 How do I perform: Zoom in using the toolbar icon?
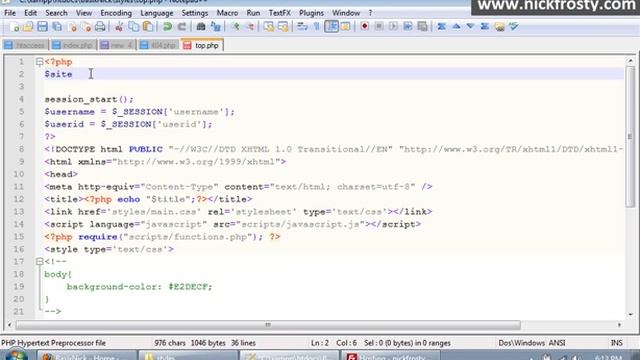[235, 27]
